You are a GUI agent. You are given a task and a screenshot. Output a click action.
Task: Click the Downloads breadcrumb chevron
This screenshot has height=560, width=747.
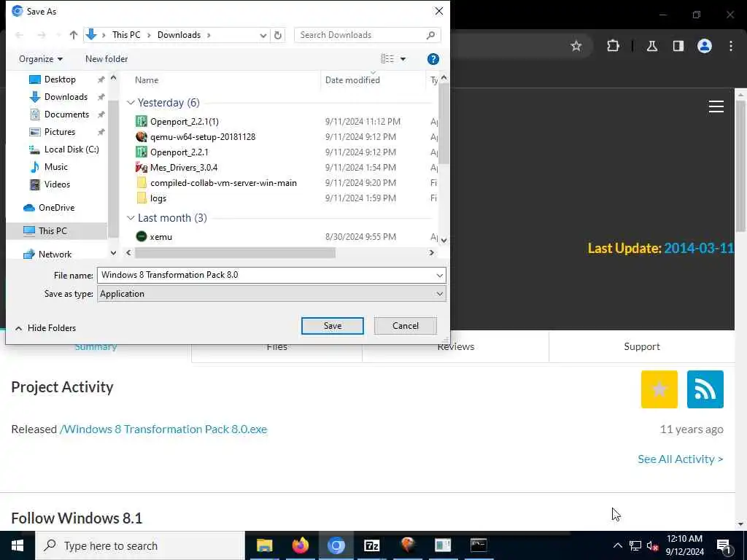coord(209,35)
